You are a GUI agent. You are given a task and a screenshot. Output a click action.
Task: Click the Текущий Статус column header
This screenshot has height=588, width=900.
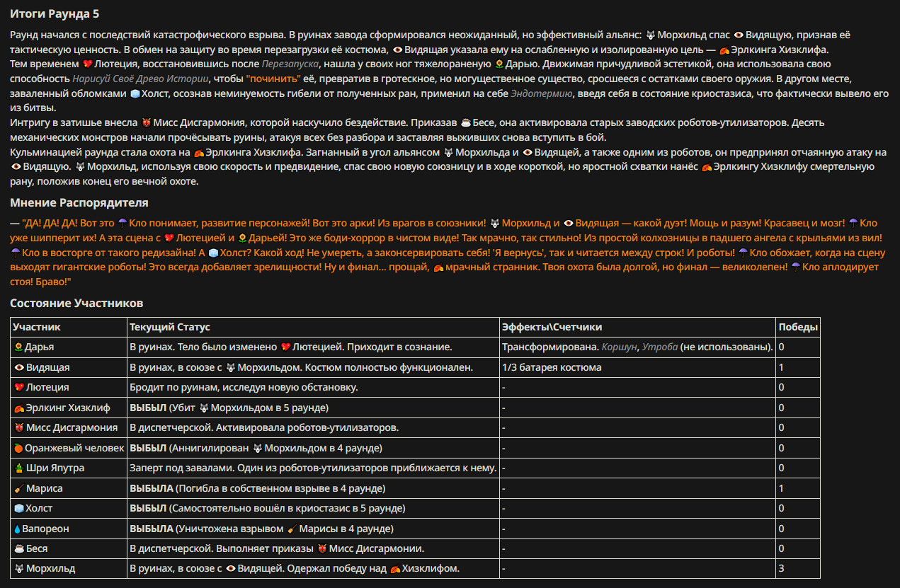(x=170, y=327)
